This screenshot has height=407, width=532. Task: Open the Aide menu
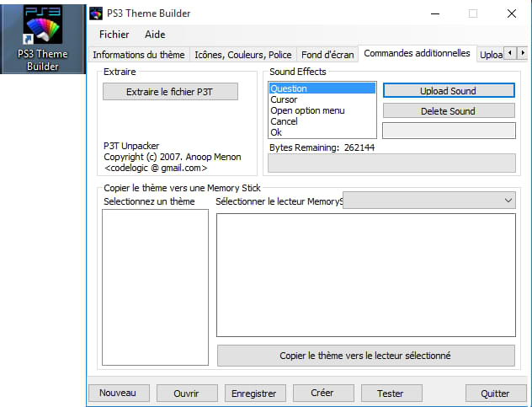tap(155, 35)
